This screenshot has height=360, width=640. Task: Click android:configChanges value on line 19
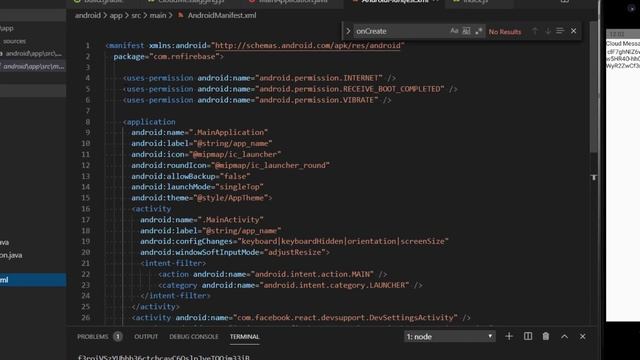coord(342,241)
